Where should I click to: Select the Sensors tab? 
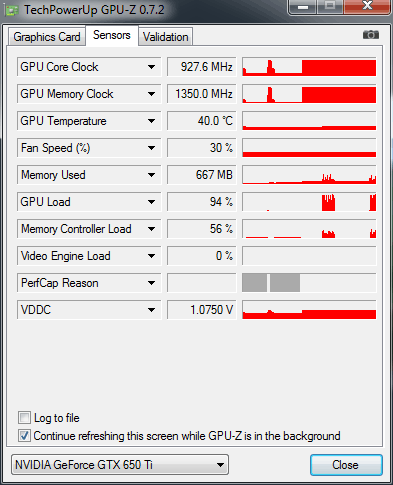tap(112, 35)
